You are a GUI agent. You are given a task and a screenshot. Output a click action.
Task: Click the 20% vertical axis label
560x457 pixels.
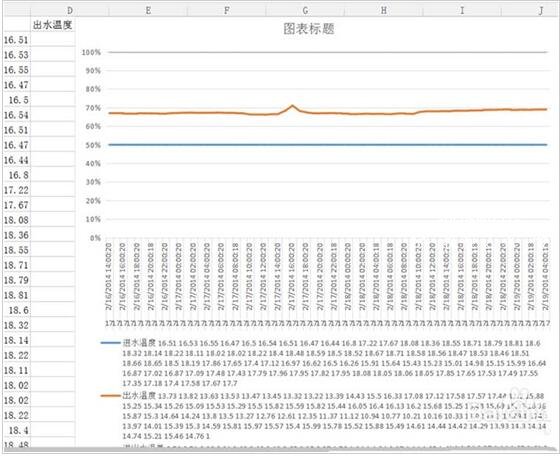[x=93, y=201]
